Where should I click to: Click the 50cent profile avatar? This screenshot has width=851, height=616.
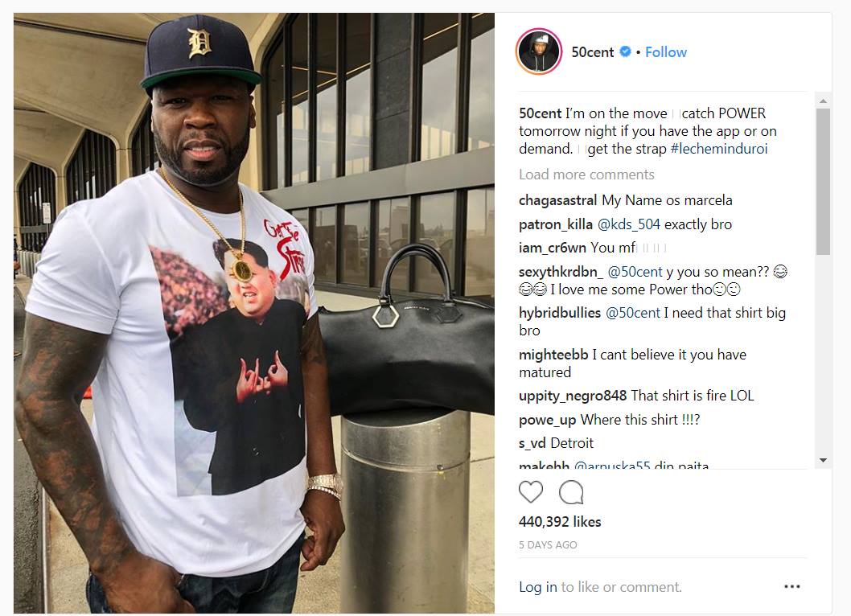538,51
